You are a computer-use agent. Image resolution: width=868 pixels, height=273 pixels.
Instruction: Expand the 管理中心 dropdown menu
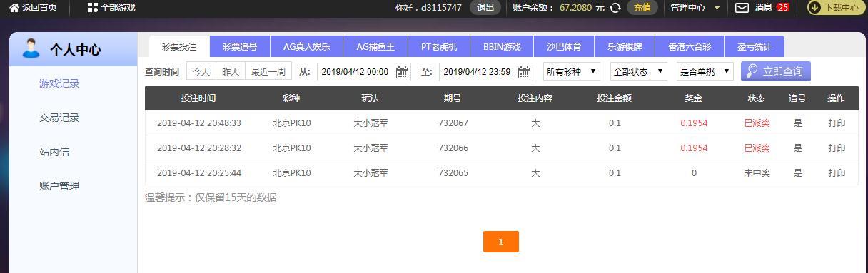(x=695, y=8)
